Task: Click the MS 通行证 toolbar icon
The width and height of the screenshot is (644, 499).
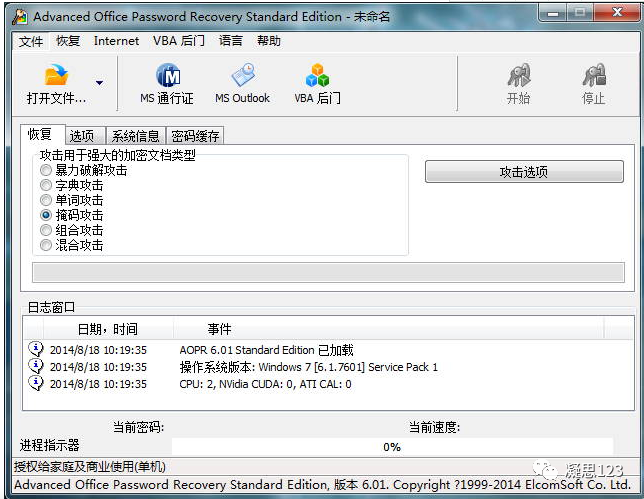Action: [168, 75]
